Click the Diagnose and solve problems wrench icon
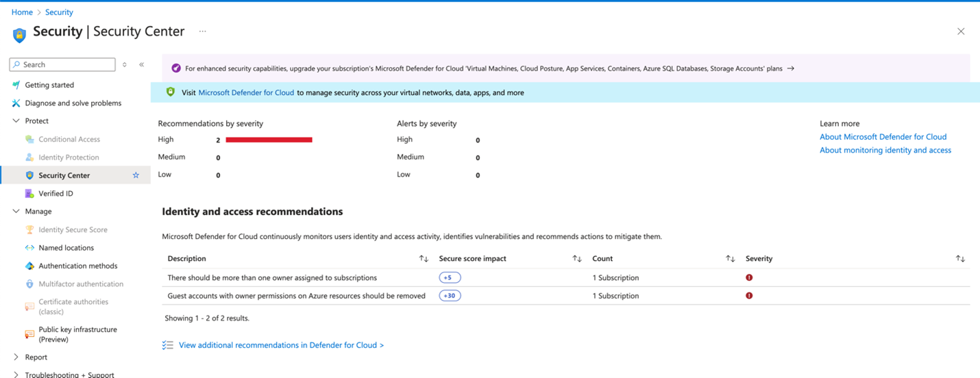This screenshot has width=980, height=378. click(x=16, y=103)
